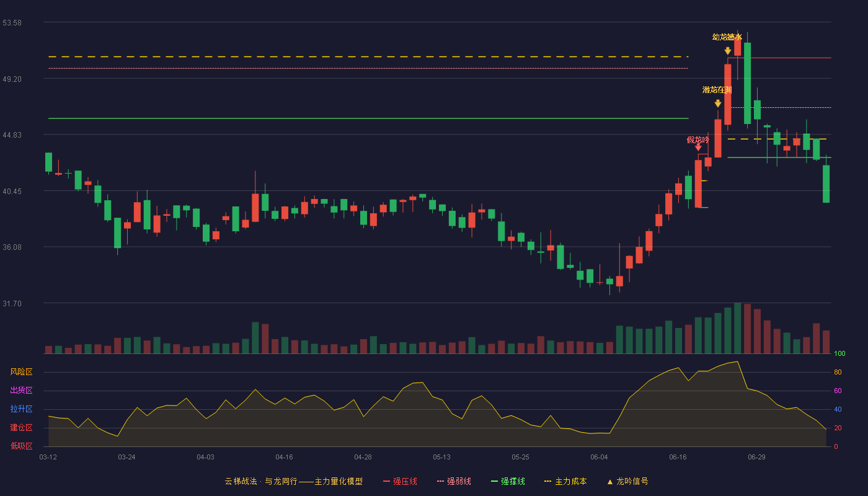Click the tall green candlestick after 幼龙嬉水

[x=747, y=83]
